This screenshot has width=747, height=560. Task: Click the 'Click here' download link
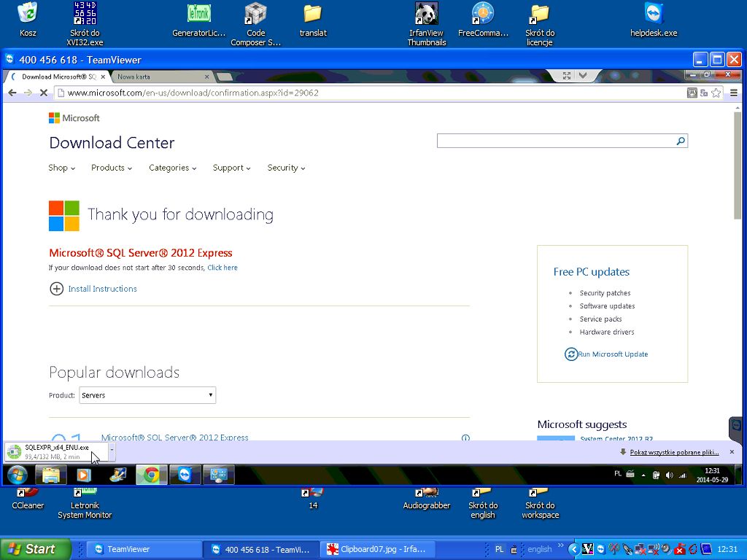coord(222,268)
